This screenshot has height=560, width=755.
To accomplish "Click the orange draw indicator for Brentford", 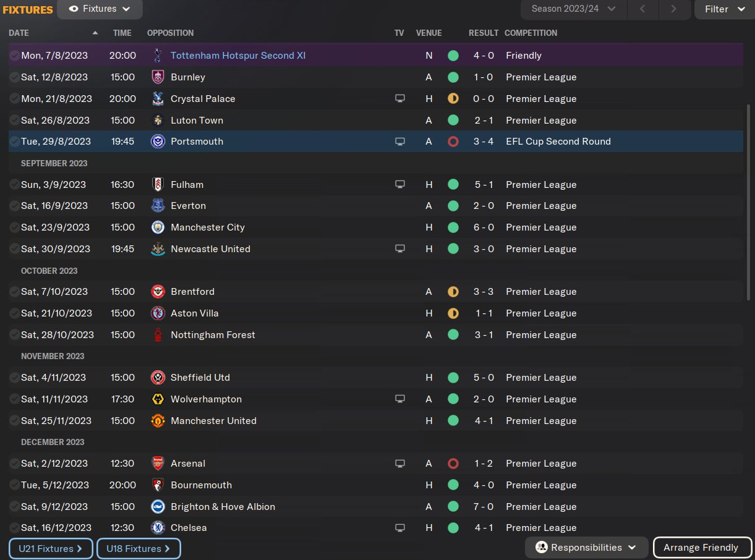I will 453,292.
